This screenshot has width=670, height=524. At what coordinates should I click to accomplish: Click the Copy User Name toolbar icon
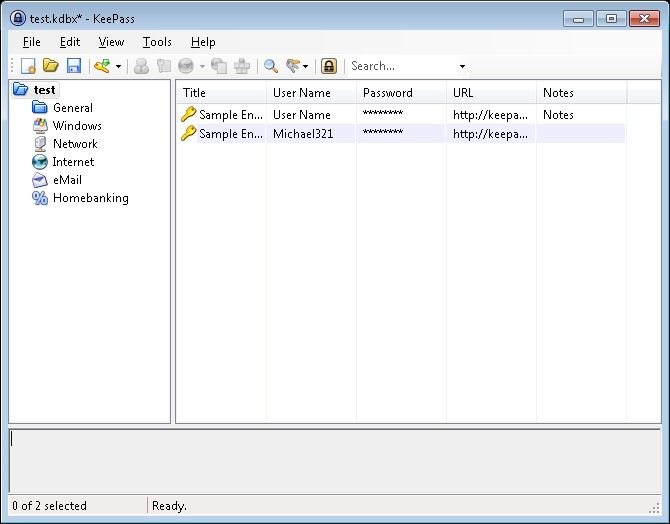141,66
